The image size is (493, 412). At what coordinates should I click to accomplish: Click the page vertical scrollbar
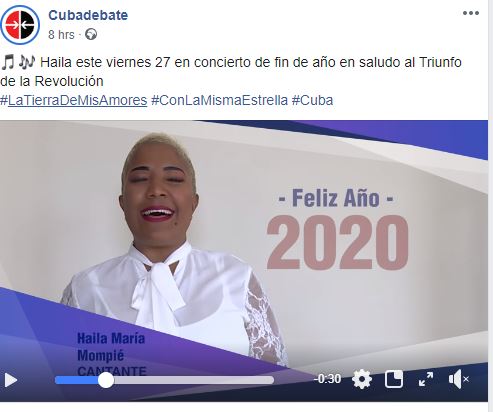point(490,206)
